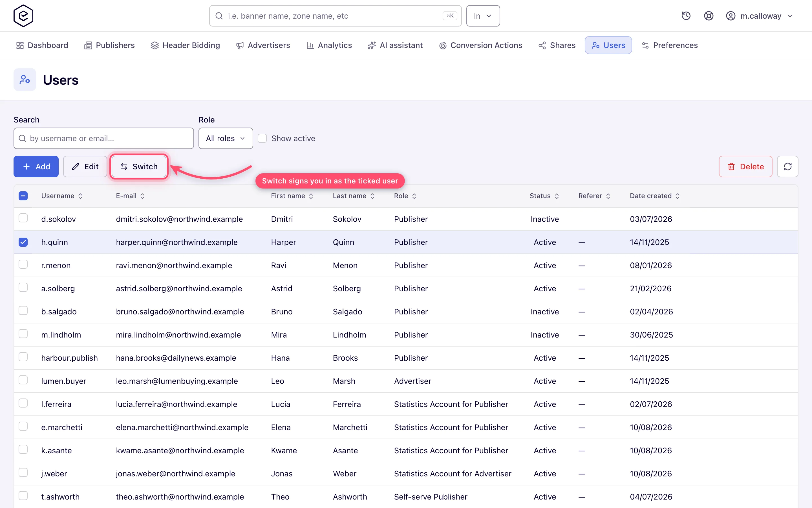Sort the table by First name
This screenshot has width=812, height=508.
[292, 196]
